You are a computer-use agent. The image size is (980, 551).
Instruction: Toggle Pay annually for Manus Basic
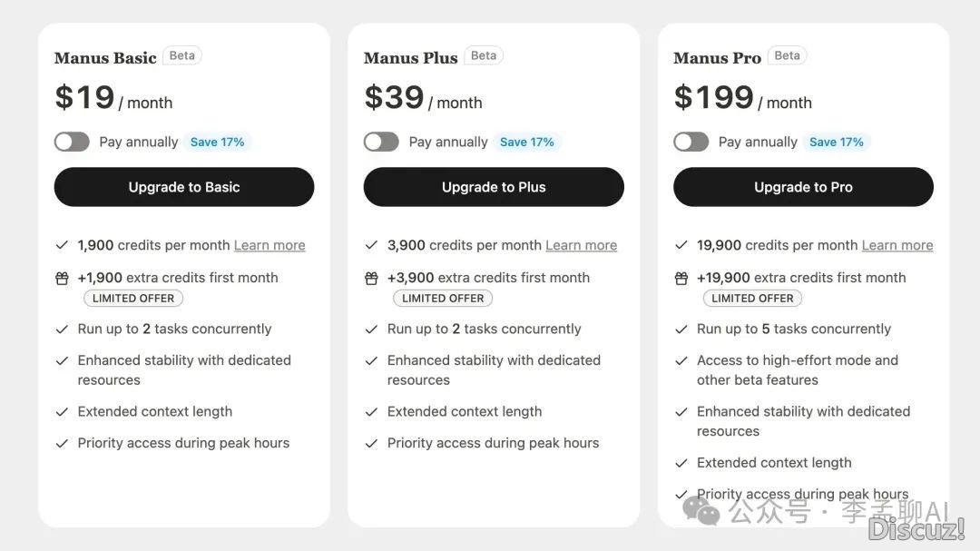click(x=72, y=142)
